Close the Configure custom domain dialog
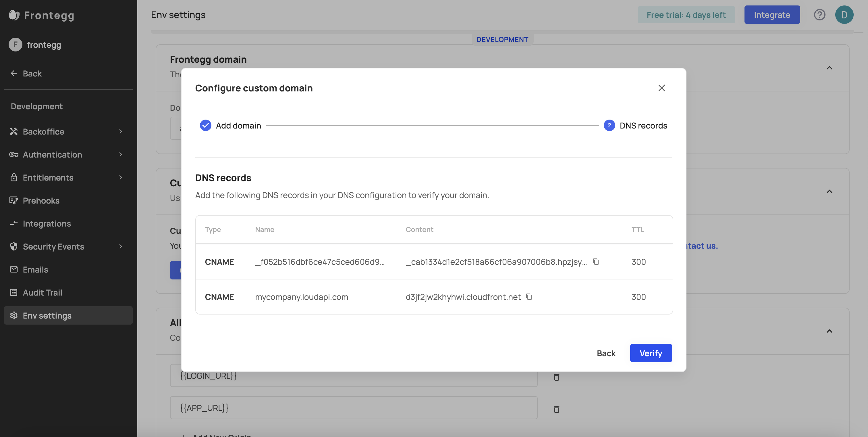Screen dimensions: 868x437 pos(661,88)
